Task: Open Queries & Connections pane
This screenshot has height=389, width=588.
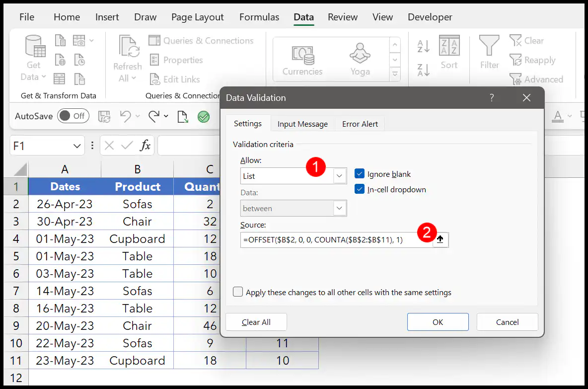Action: point(201,41)
